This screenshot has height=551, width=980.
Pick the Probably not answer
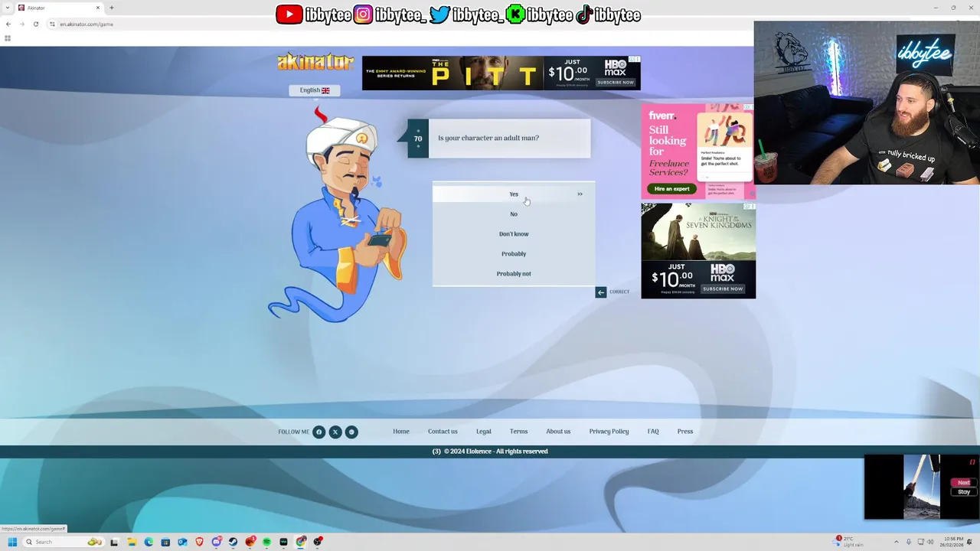click(514, 273)
